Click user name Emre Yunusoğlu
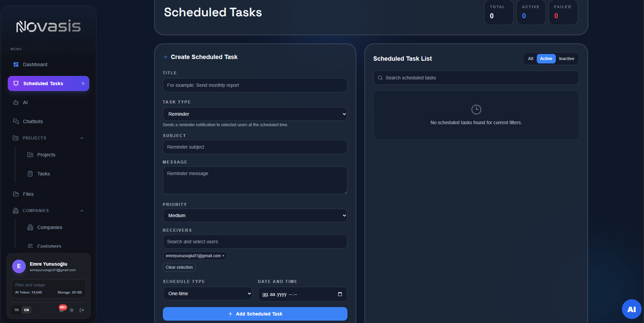This screenshot has width=644, height=323. point(49,264)
